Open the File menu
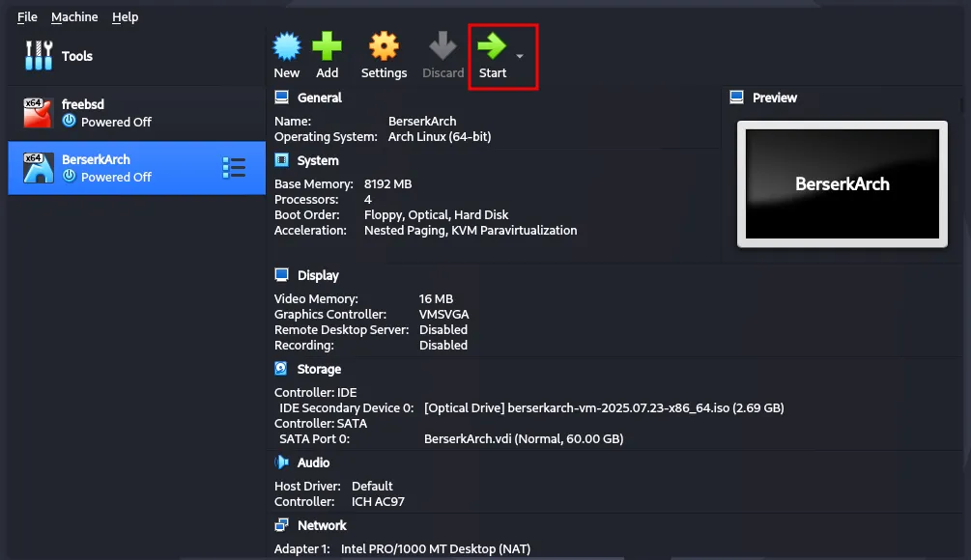 pos(27,16)
